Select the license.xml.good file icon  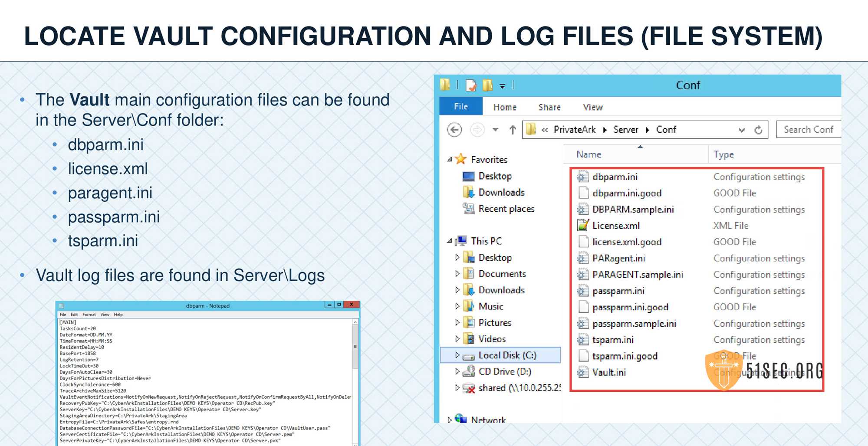click(x=583, y=242)
